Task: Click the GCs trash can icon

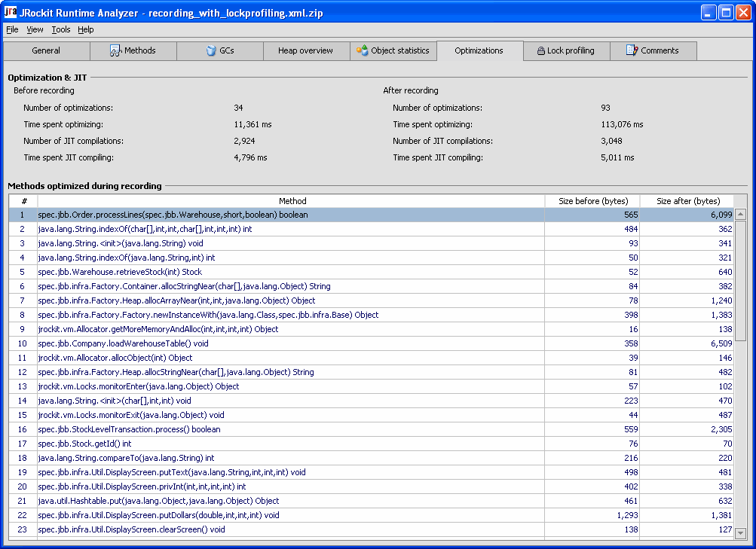Action: click(x=211, y=50)
